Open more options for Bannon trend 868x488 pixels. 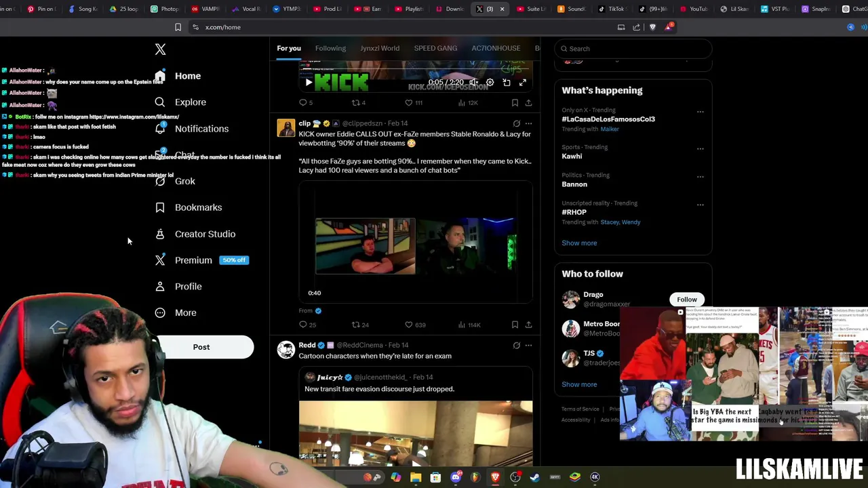[700, 176]
